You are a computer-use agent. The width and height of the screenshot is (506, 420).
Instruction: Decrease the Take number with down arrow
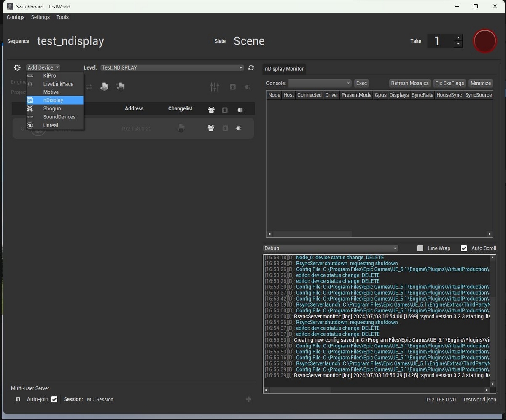tap(458, 44)
